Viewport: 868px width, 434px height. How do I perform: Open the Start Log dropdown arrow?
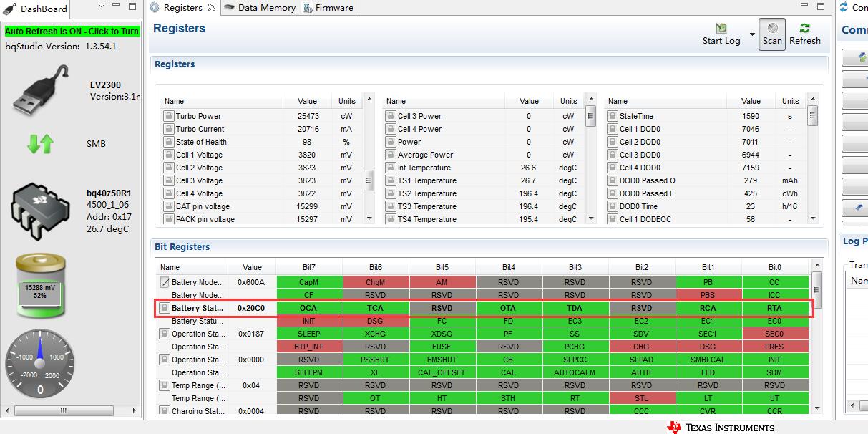click(x=752, y=34)
